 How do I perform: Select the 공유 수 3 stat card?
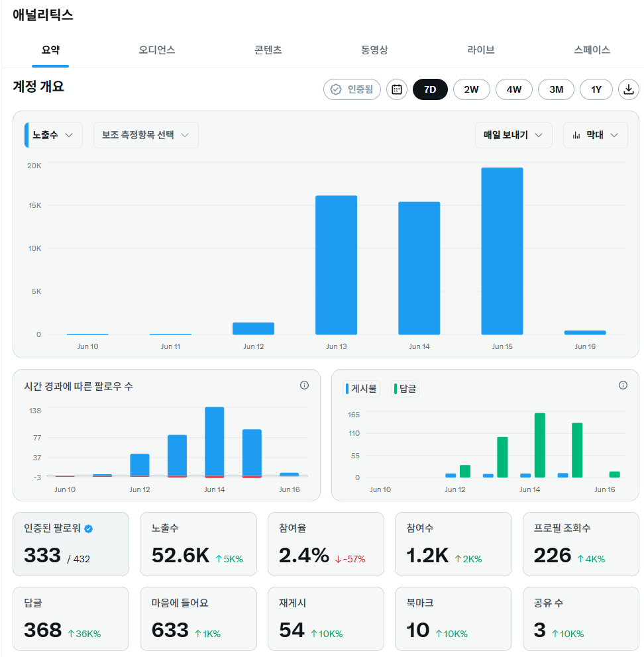coord(580,619)
